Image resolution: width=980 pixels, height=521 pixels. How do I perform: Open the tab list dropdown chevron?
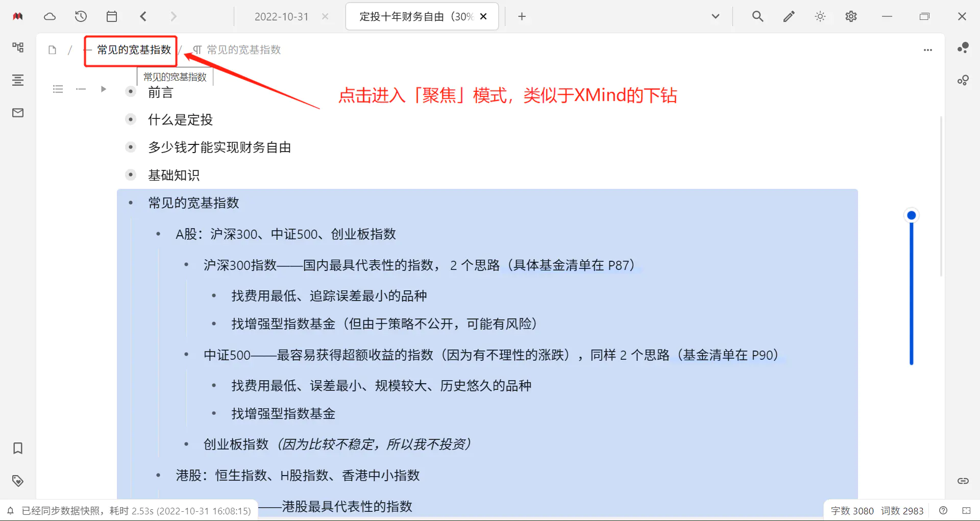point(715,16)
